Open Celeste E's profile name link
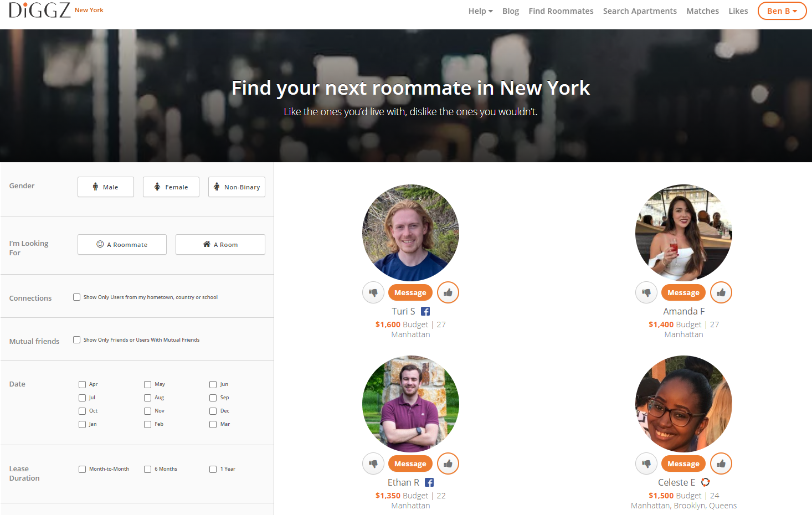Viewport: 812px width, 515px height. [x=676, y=482]
